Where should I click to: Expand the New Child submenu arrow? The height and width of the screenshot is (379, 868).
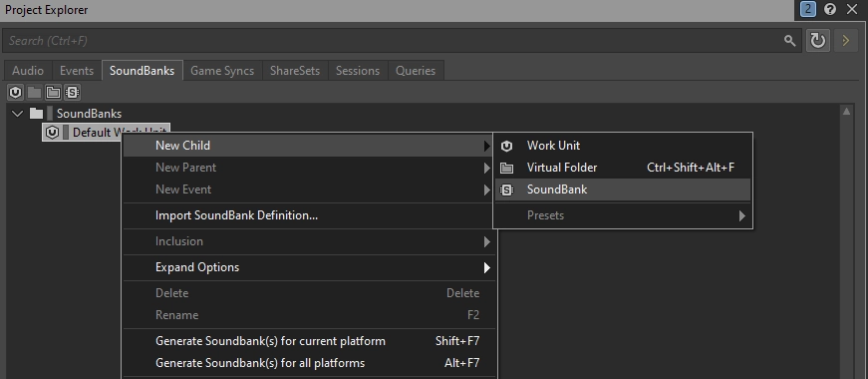click(x=486, y=146)
